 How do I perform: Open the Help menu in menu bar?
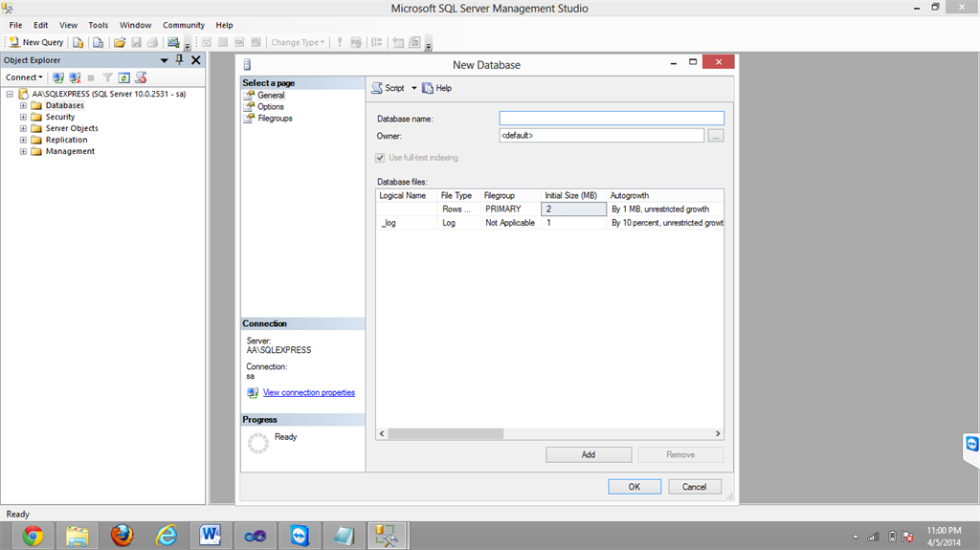click(224, 25)
